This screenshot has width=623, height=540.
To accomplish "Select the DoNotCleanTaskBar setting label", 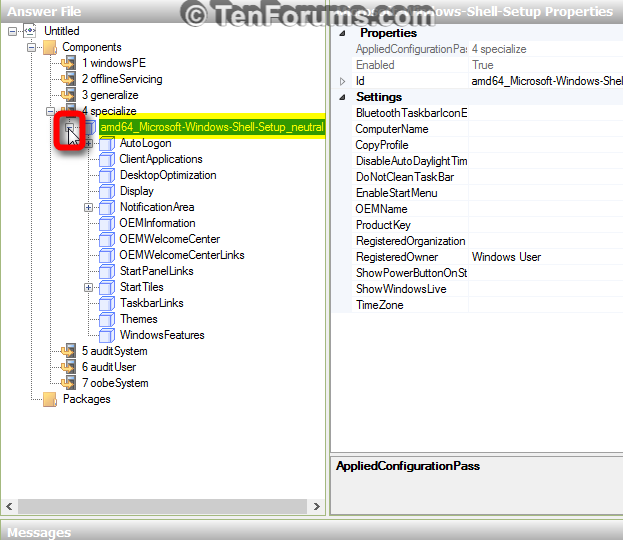I will point(405,177).
